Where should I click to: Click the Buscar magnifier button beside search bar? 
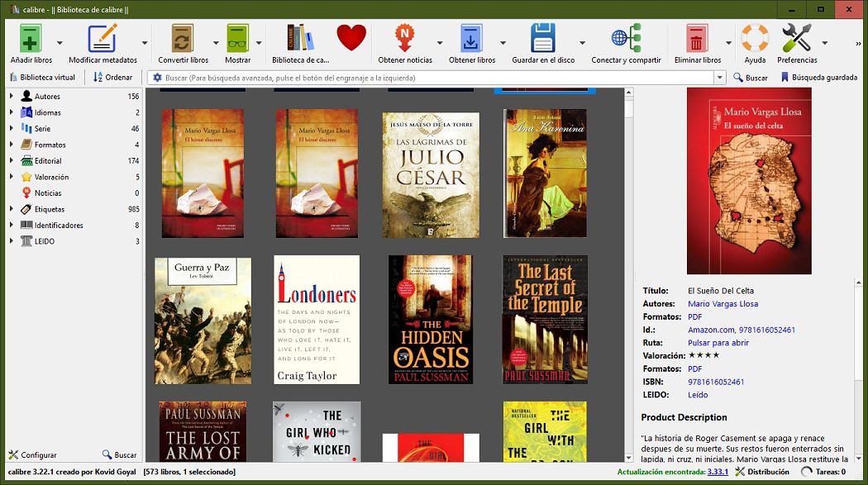point(751,78)
